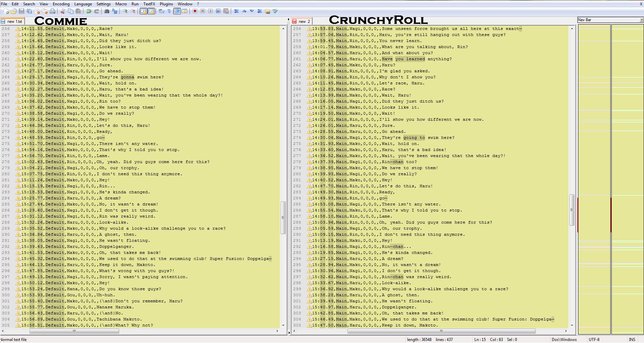Create a new document with the New icon
Viewport: 644px width, 343px height.
click(6, 11)
